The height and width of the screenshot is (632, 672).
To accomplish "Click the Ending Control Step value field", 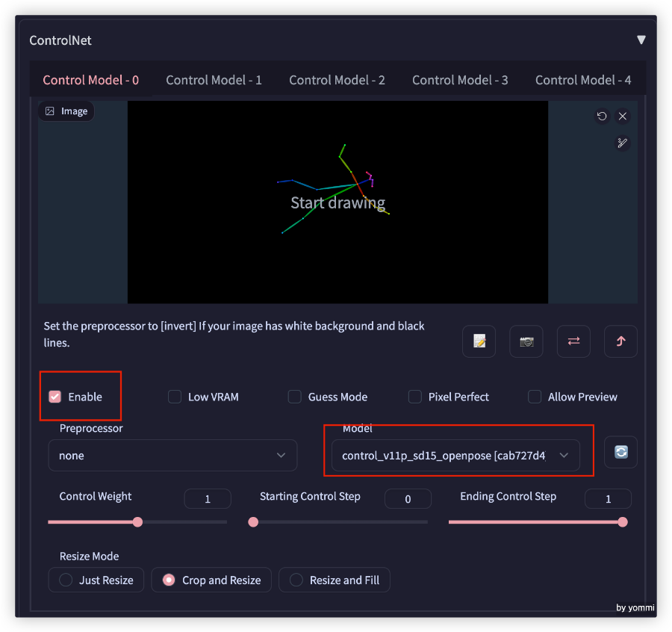I will click(608, 499).
